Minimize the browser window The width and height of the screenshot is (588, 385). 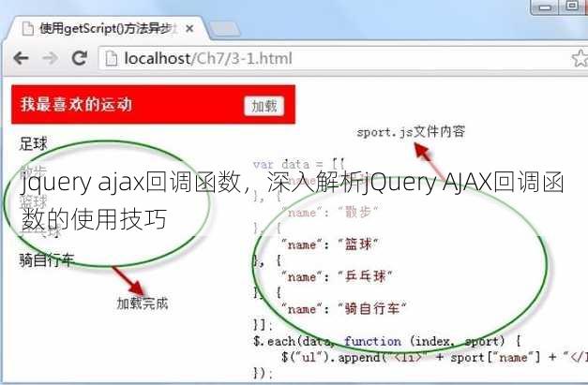click(x=545, y=7)
